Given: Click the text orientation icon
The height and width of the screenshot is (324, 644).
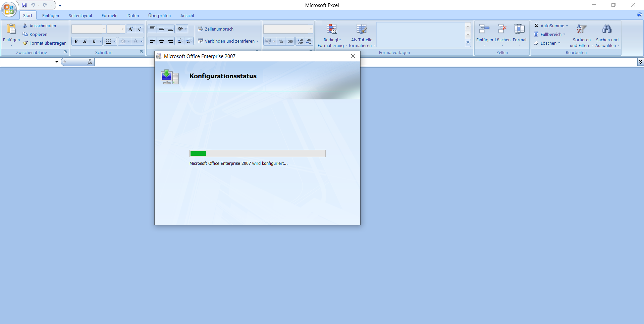Looking at the screenshot, I should point(180,29).
